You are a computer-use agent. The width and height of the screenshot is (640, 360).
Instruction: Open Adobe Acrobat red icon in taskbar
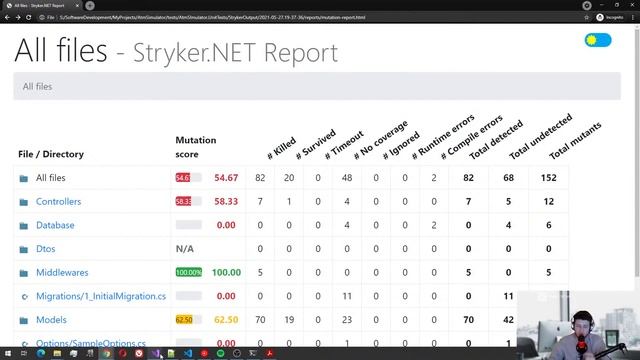pyautogui.click(x=269, y=353)
